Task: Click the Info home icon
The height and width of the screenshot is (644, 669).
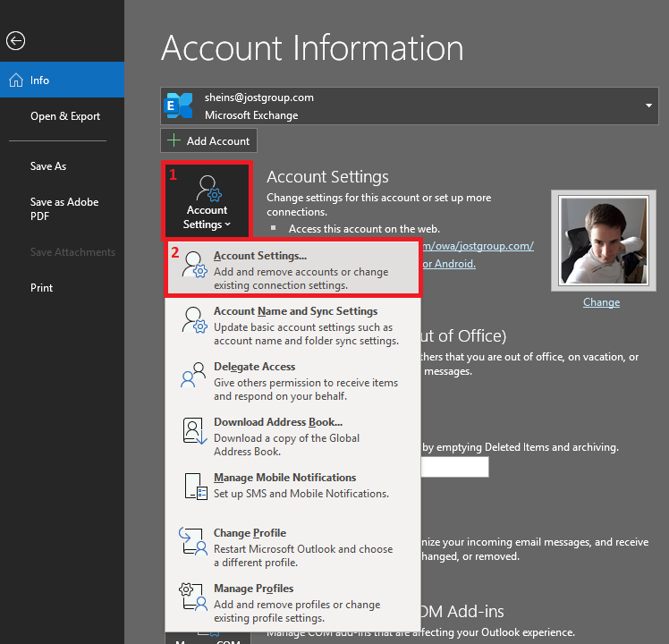Action: (x=16, y=80)
